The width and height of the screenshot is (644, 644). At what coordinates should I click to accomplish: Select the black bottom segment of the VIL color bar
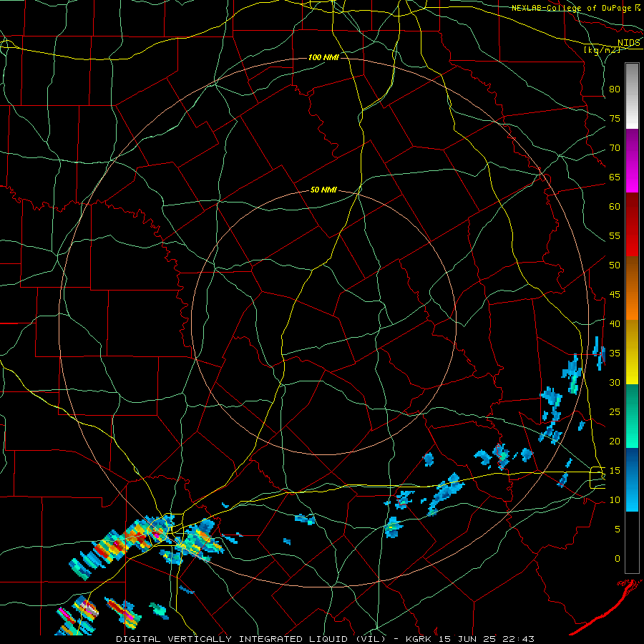tap(632, 542)
